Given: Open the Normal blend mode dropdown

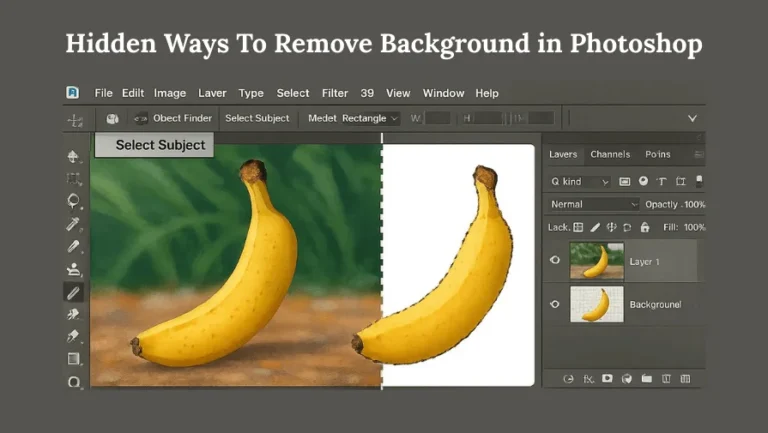Looking at the screenshot, I should [x=594, y=204].
